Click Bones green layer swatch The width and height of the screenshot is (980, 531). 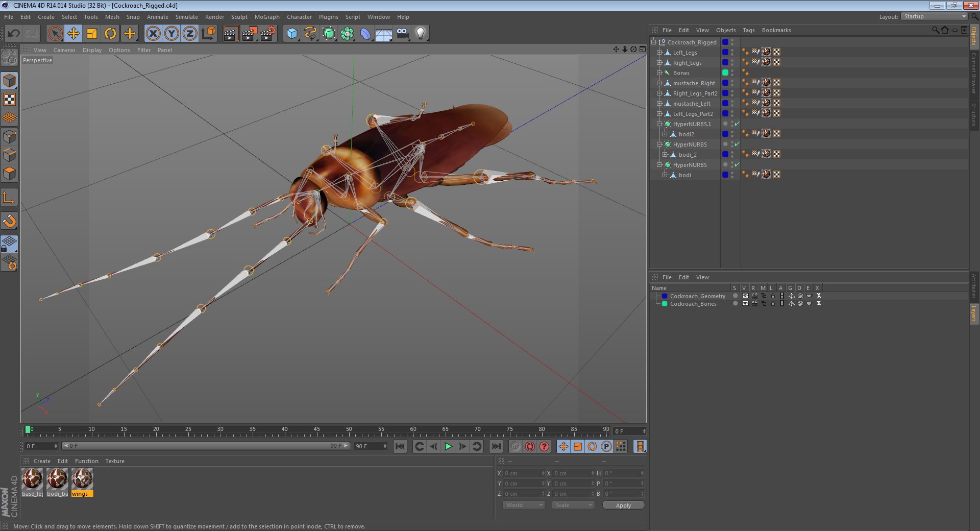725,73
